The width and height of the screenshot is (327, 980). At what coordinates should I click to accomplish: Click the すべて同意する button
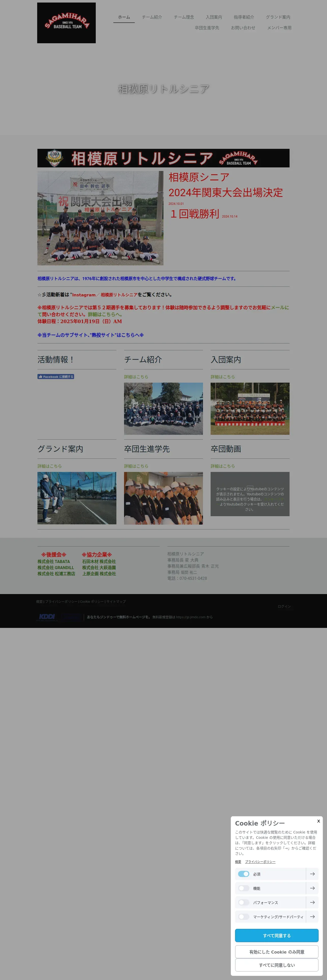(x=277, y=935)
